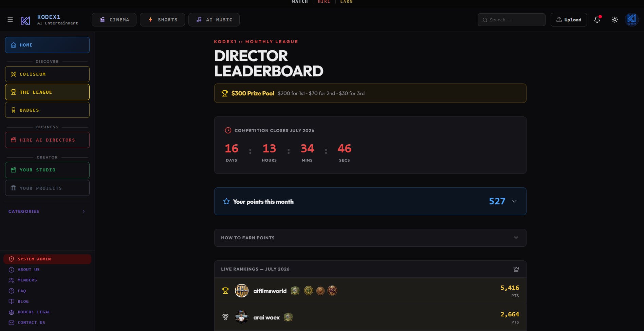This screenshot has width=644, height=331.
Task: Click the badge next to arai waex
Action: (x=288, y=317)
